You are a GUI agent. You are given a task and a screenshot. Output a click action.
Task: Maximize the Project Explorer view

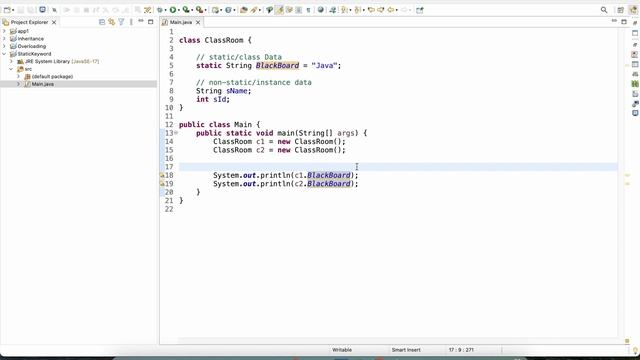coord(151,22)
